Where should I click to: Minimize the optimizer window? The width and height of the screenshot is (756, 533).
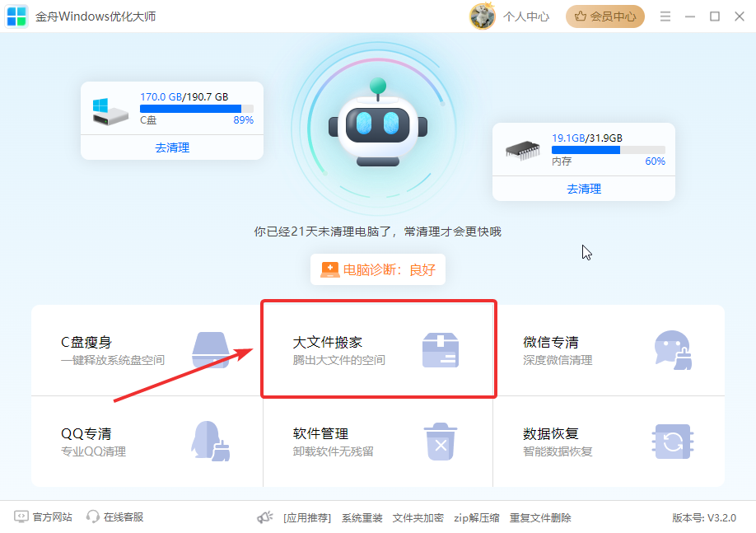point(690,16)
